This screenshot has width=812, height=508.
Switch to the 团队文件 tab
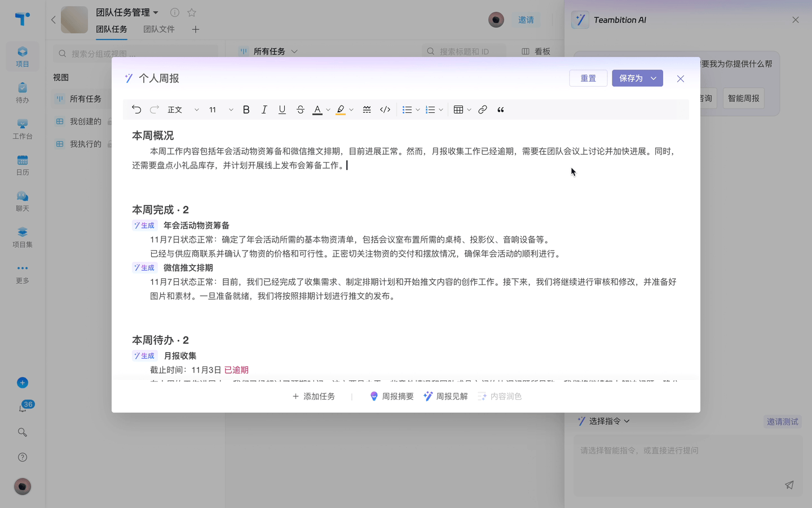click(x=158, y=29)
